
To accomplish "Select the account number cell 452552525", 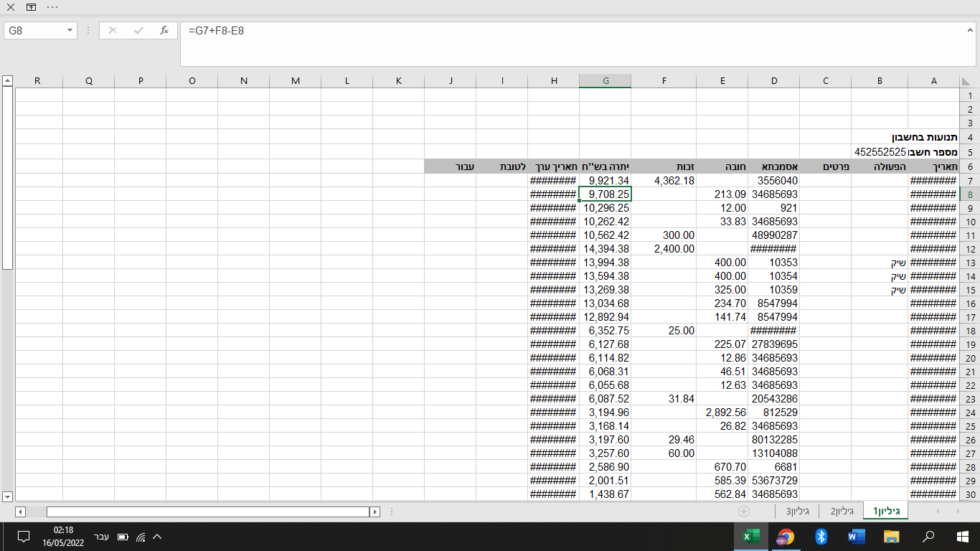I will (880, 152).
